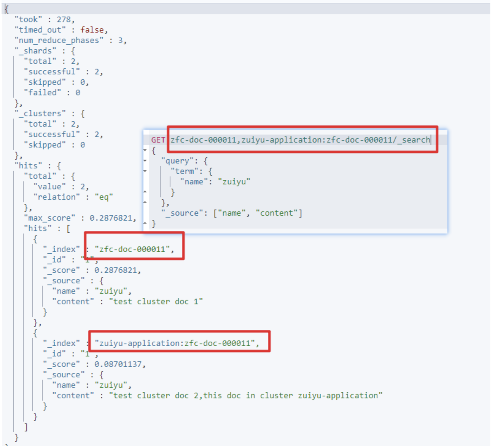Click the "_shards" object key
The height and width of the screenshot is (448, 495).
pyautogui.click(x=35, y=51)
